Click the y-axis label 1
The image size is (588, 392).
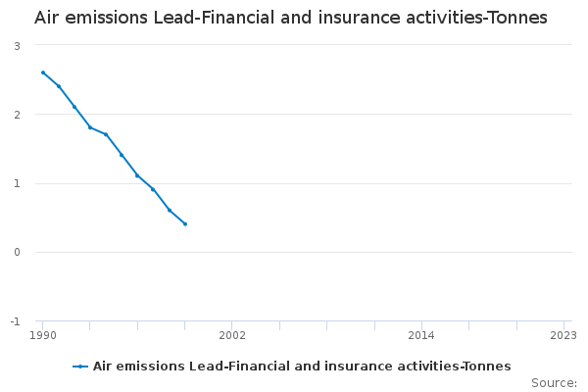18,183
